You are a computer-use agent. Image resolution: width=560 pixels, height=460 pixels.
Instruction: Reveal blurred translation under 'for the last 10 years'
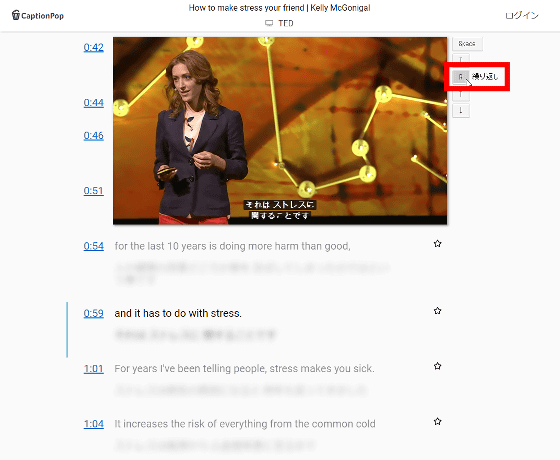click(x=252, y=273)
